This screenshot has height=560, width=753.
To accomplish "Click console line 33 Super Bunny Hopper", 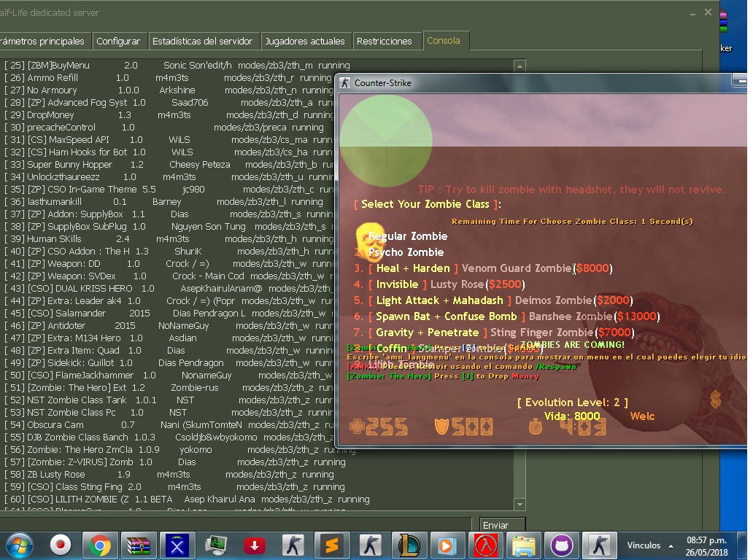I will tap(168, 165).
